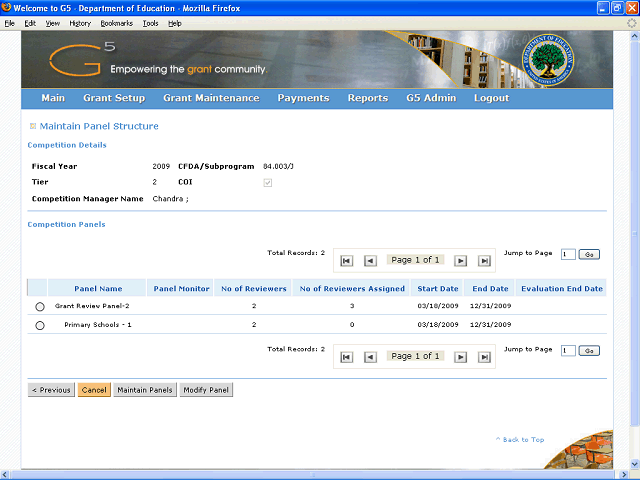Screen dimensions: 640x480
Task: Click the Cancel button
Action: click(x=94, y=390)
